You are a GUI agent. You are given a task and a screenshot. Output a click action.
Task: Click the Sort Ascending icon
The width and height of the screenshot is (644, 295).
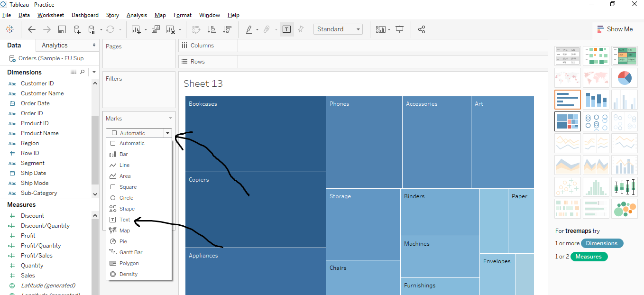click(x=212, y=29)
